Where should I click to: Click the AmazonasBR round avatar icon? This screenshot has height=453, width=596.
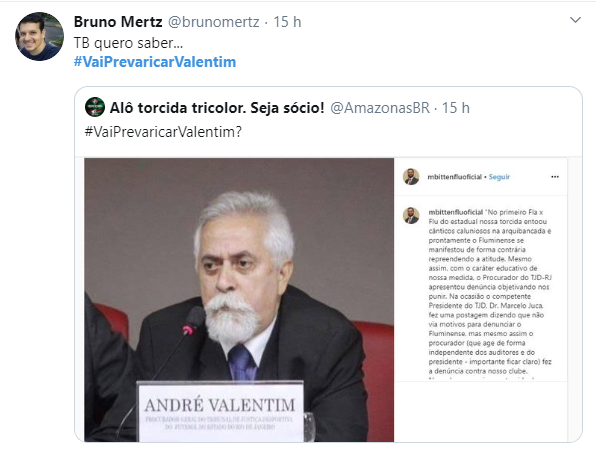tap(95, 107)
